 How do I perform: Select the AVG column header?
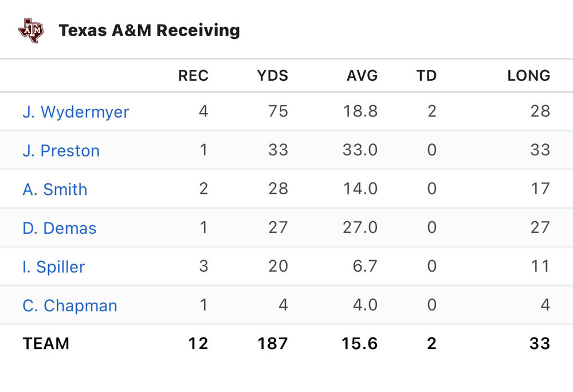click(362, 75)
